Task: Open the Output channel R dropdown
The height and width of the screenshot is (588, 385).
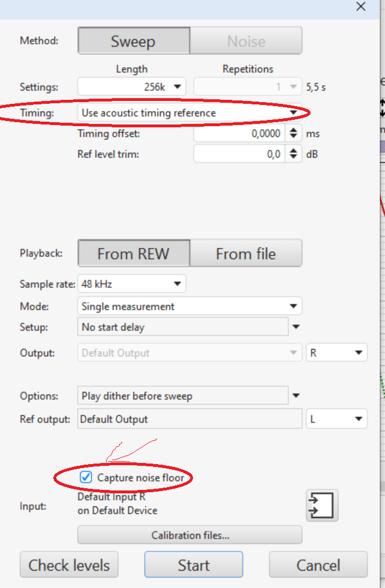Action: click(337, 352)
